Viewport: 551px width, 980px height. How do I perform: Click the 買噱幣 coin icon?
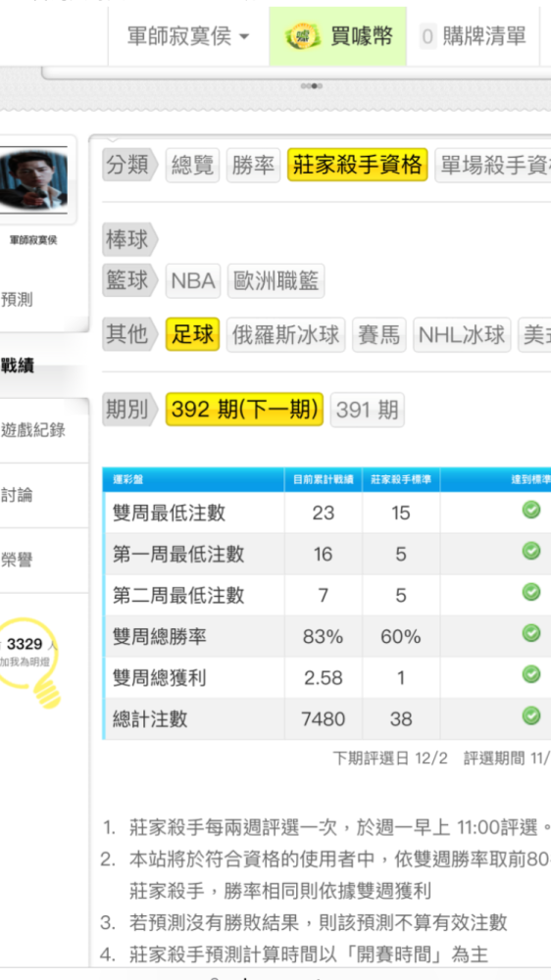pos(303,36)
